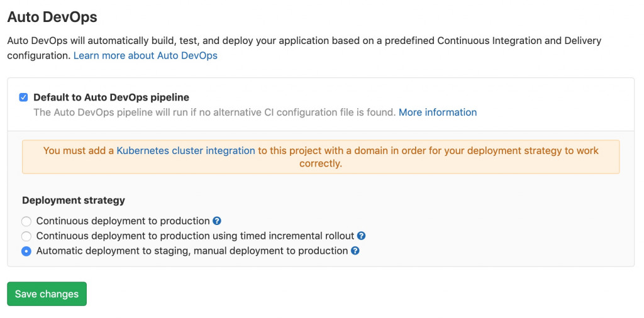Image resolution: width=644 pixels, height=318 pixels.
Task: Select Automatic deployment to staging radio button
Action: coord(26,251)
